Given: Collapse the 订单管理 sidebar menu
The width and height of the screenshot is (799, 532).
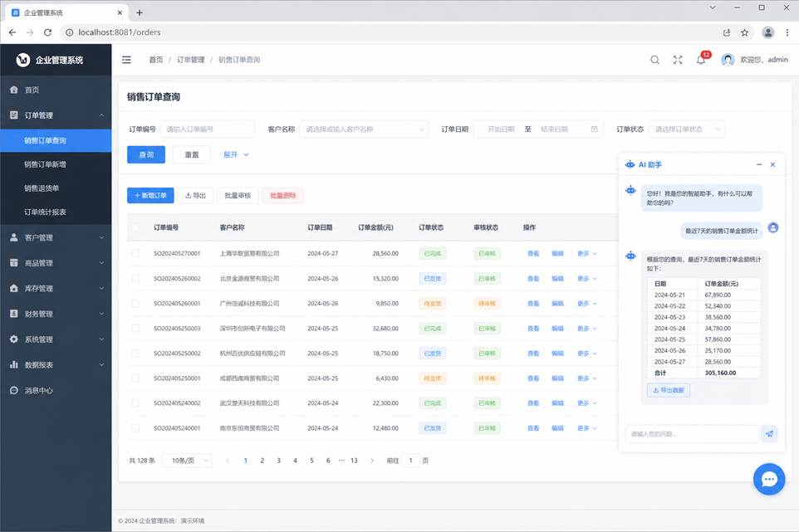Looking at the screenshot, I should pos(56,115).
